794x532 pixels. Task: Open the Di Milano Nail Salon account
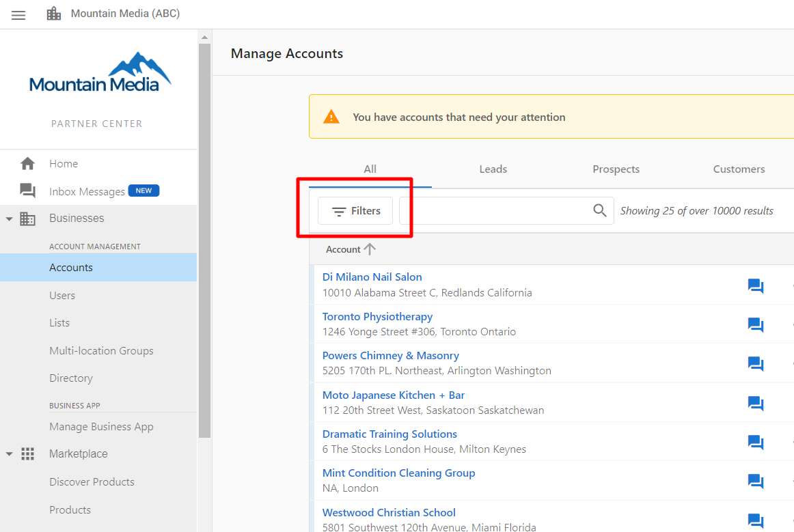372,277
